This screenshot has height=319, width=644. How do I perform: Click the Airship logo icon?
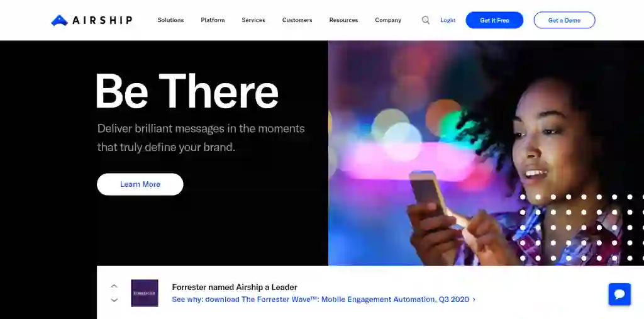[x=59, y=21]
